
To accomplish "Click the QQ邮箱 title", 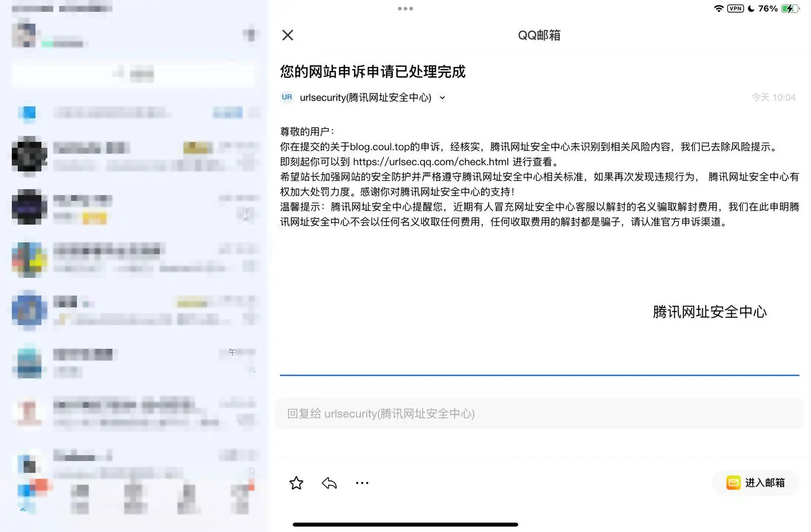I will [x=539, y=35].
